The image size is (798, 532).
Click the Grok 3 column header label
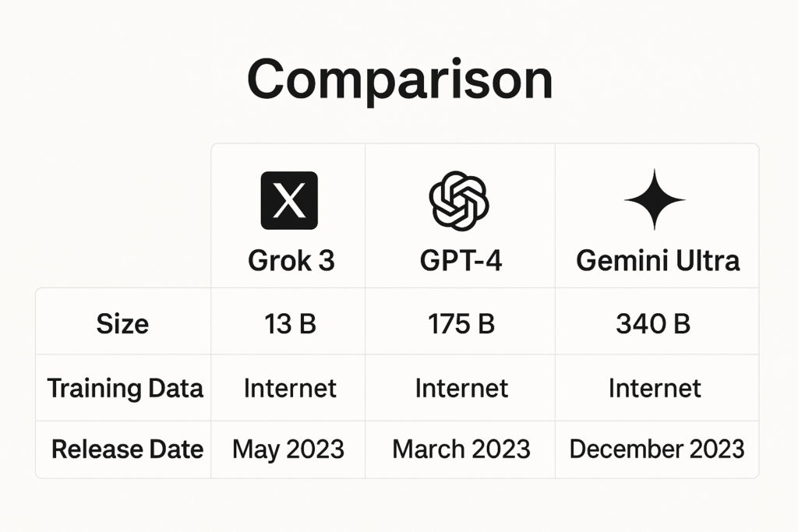click(x=291, y=260)
